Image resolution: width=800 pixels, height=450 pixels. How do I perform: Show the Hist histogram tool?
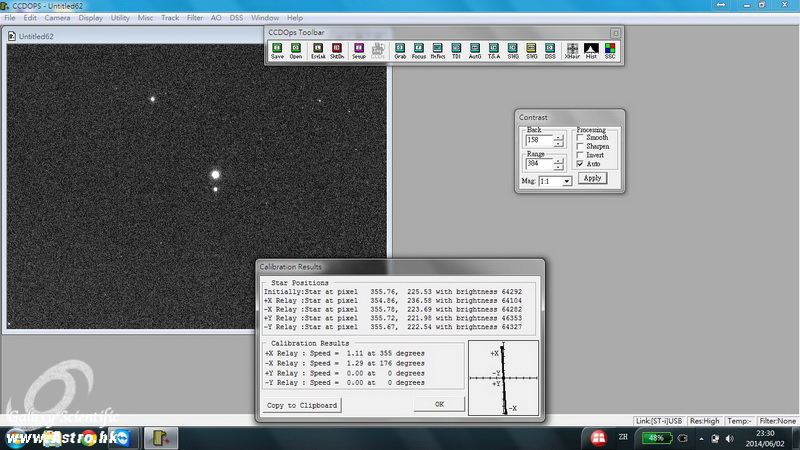coord(591,50)
